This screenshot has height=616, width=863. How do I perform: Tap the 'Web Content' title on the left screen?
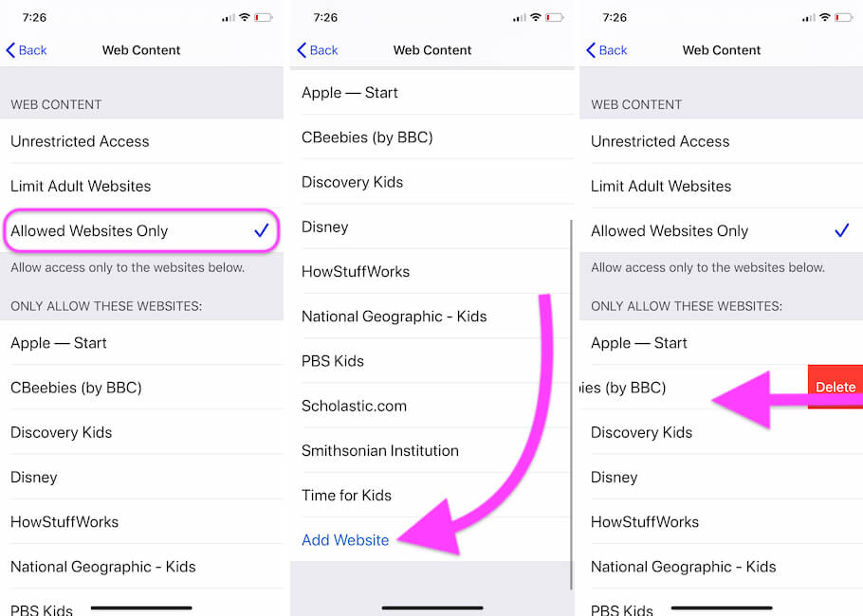(141, 50)
